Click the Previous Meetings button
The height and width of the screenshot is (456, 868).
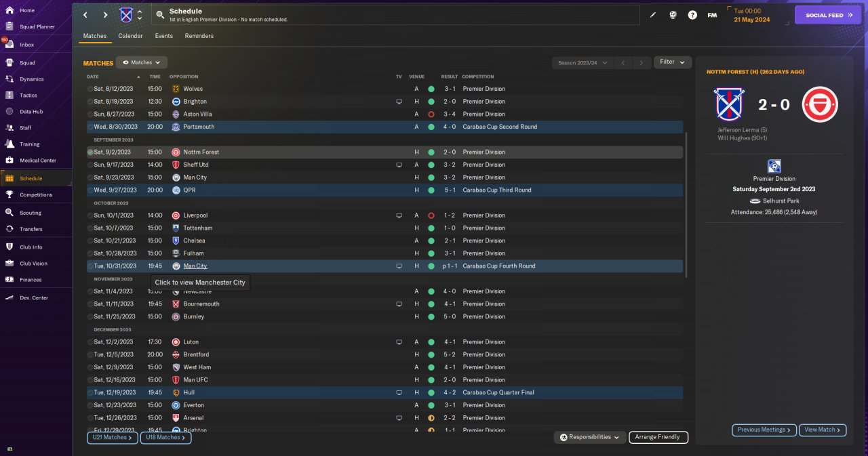[x=764, y=430]
